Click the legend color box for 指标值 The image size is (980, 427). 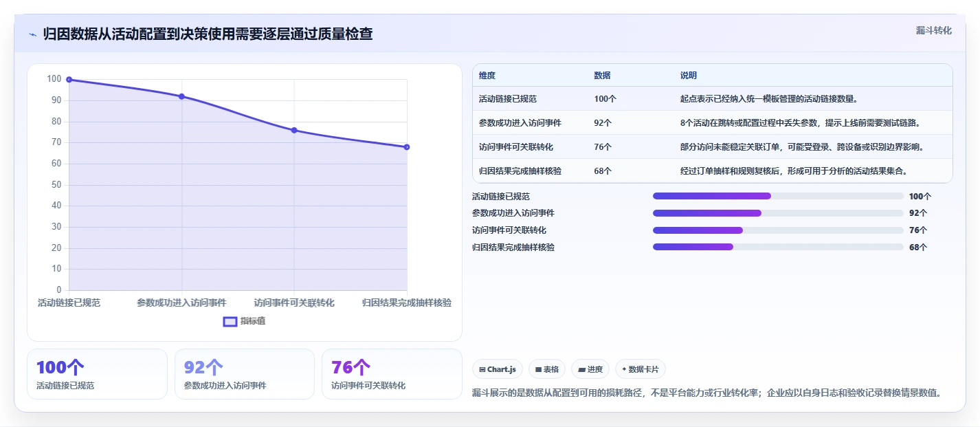(x=230, y=321)
